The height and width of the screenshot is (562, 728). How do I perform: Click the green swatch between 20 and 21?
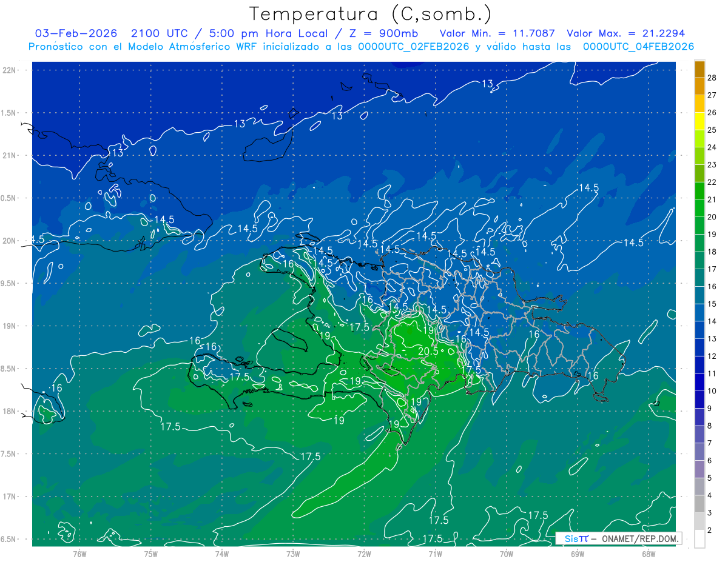tap(699, 208)
